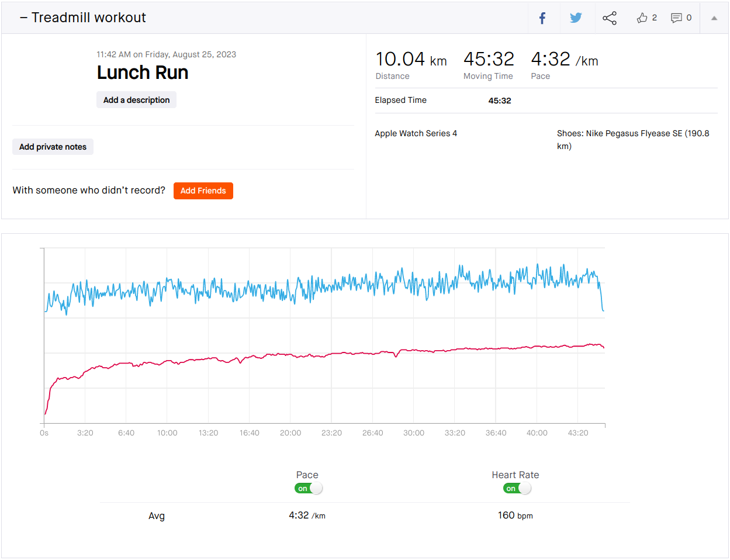Screen dimensions: 730x560
Task: Toggle Heart Rate chart line off
Action: (x=517, y=489)
